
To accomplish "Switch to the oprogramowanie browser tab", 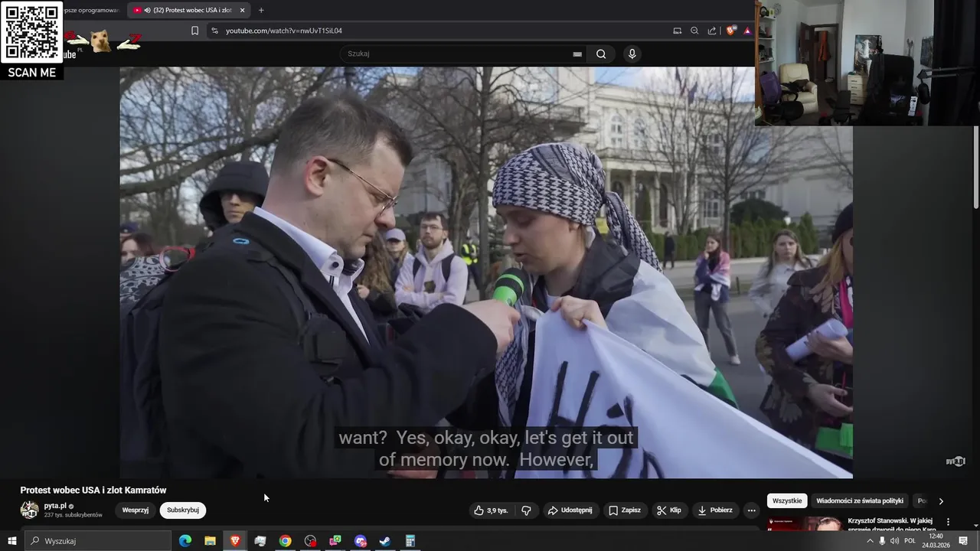I will [92, 10].
